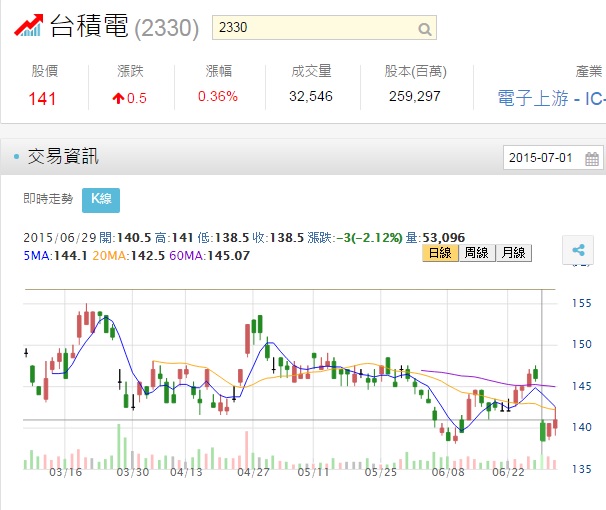Click the 台積電 (2330) title
This screenshot has height=510, width=606.
[124, 26]
